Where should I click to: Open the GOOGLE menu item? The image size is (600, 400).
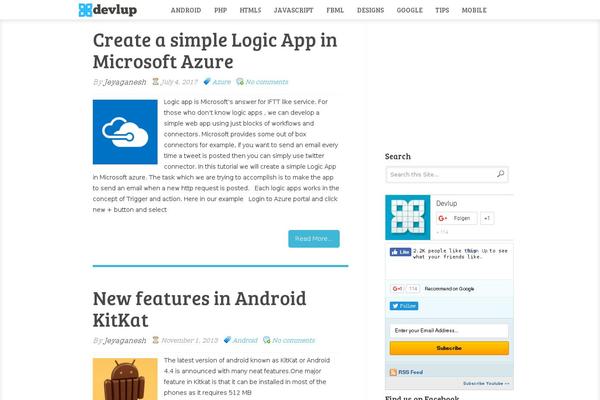point(409,10)
